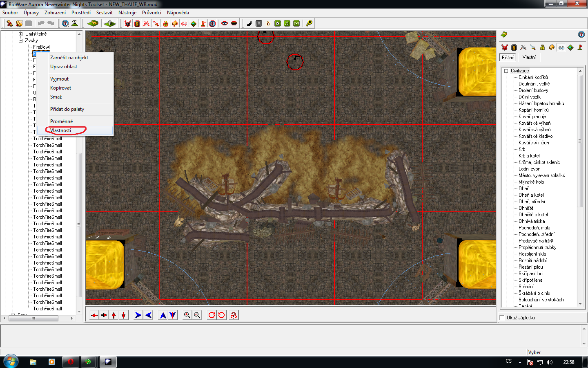Select the red creature head icon in palette
This screenshot has height=368, width=588.
pyautogui.click(x=505, y=47)
